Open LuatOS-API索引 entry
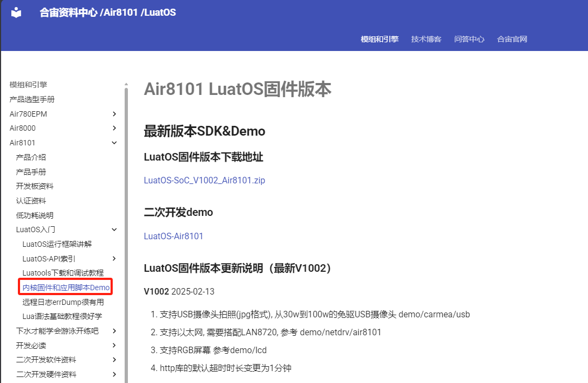588x383 pixels. click(x=49, y=259)
